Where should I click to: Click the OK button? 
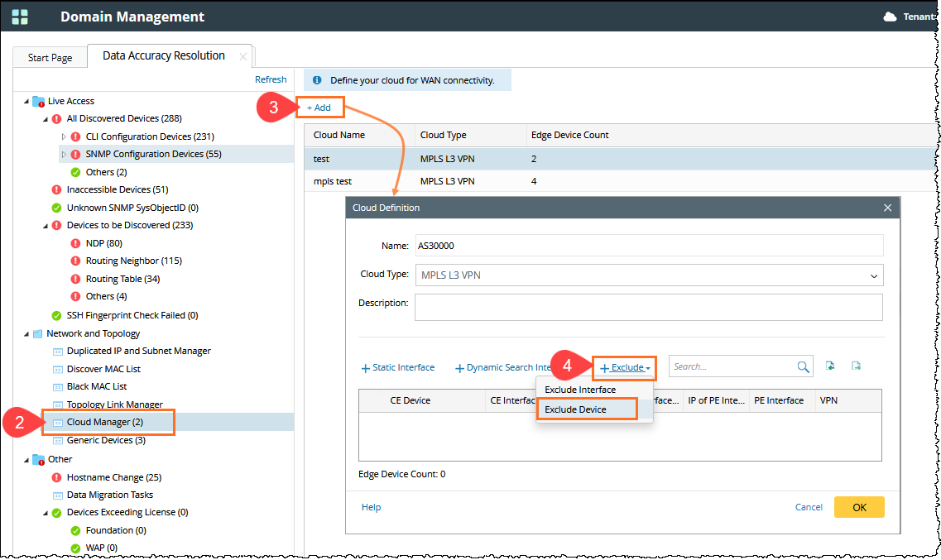859,507
